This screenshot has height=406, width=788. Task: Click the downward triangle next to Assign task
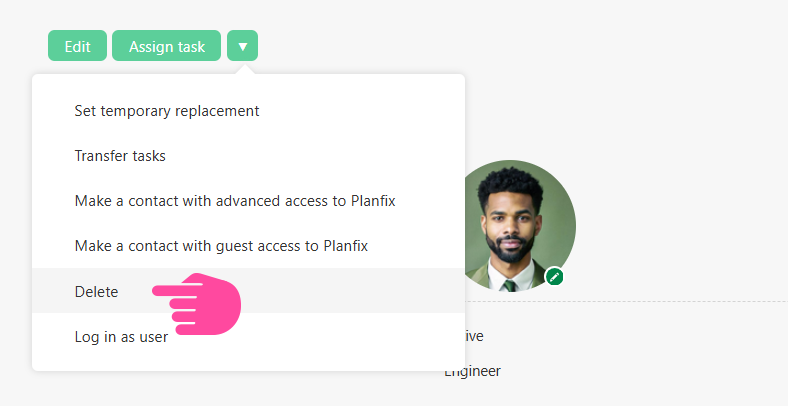tap(242, 46)
